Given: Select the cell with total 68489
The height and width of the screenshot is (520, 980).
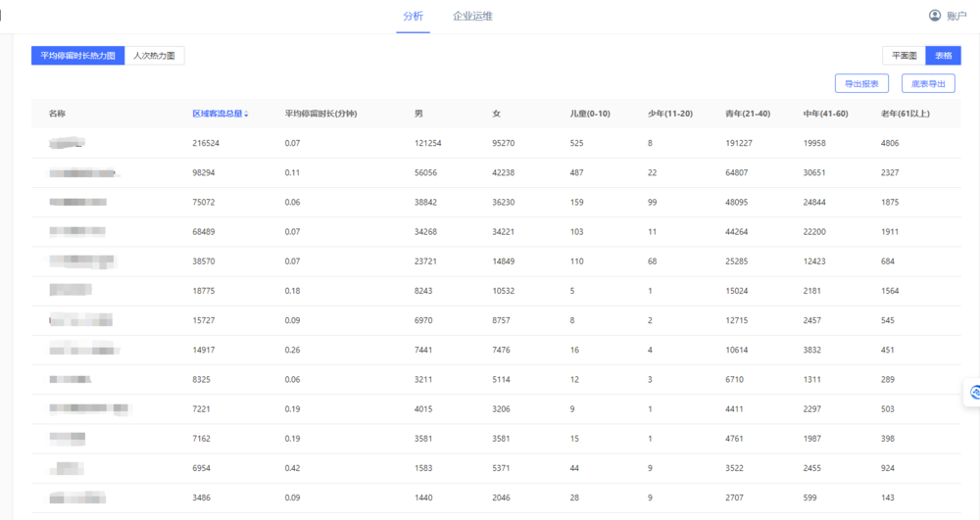Looking at the screenshot, I should click(203, 231).
